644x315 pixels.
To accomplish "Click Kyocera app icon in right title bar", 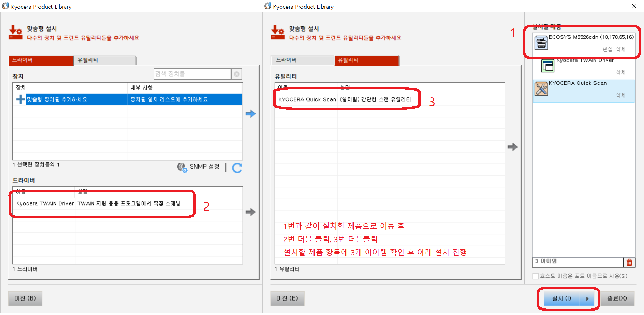I will point(268,6).
